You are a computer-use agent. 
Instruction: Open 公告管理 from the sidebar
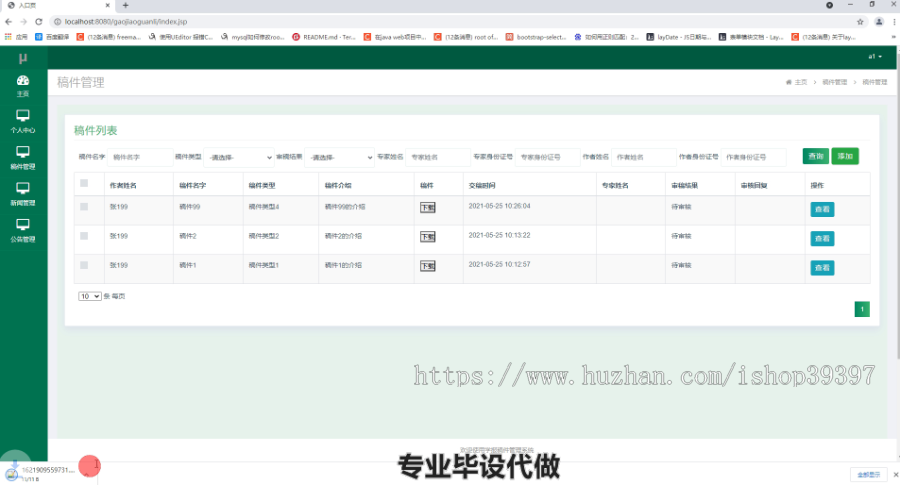tap(22, 231)
